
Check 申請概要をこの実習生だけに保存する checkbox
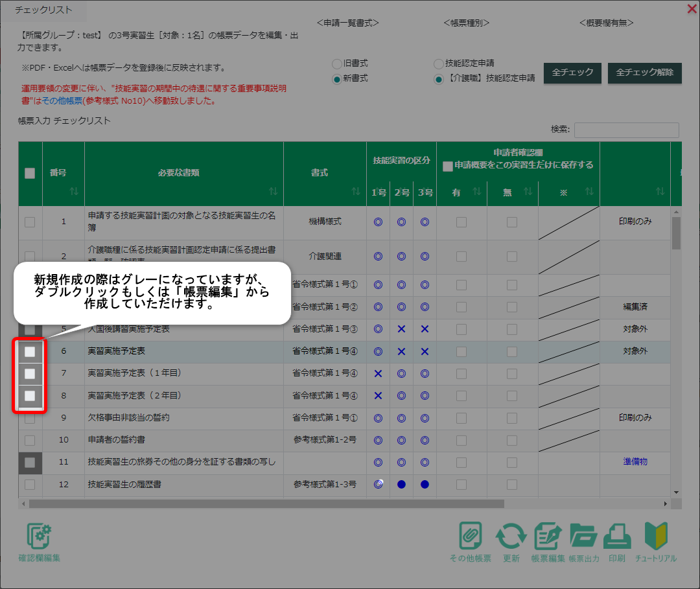click(x=448, y=166)
